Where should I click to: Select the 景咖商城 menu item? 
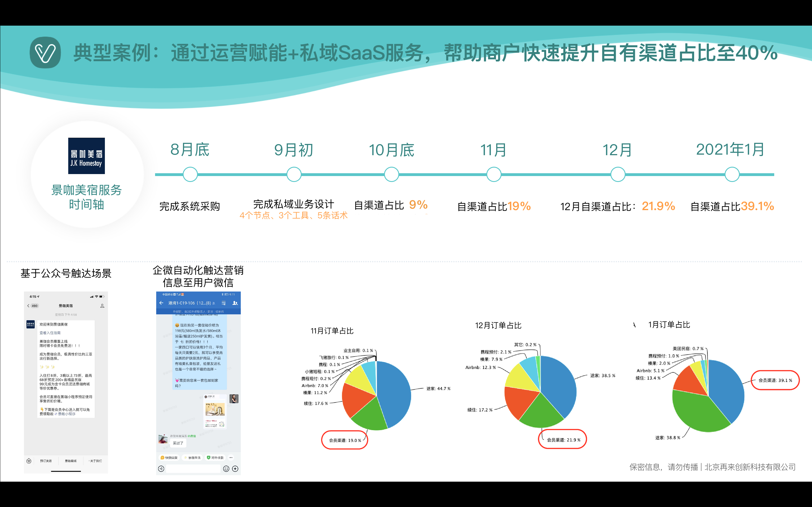[x=71, y=461]
